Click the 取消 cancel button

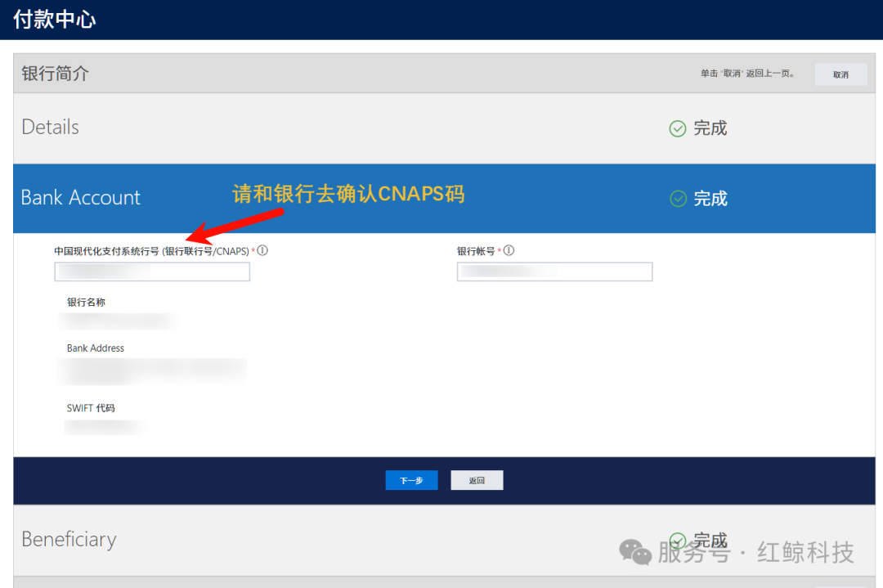coord(840,74)
